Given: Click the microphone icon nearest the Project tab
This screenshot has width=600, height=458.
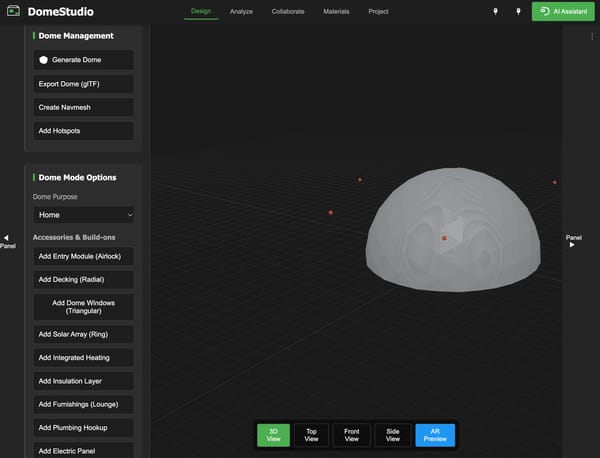Looking at the screenshot, I should (495, 11).
